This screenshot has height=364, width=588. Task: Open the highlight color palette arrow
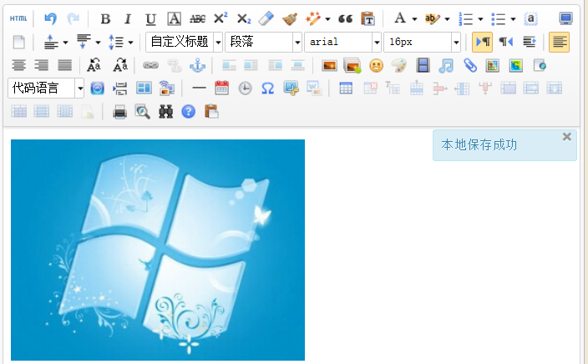[447, 18]
